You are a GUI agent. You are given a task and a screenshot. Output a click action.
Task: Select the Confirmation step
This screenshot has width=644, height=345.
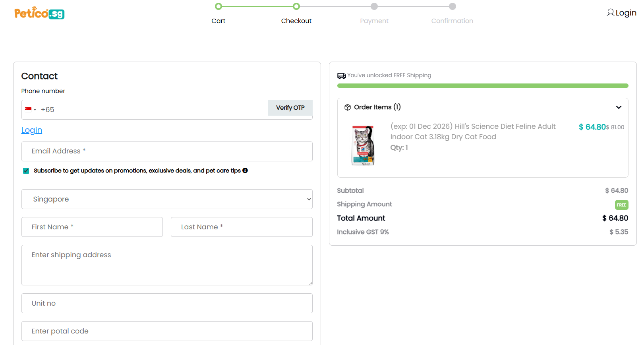tap(452, 6)
